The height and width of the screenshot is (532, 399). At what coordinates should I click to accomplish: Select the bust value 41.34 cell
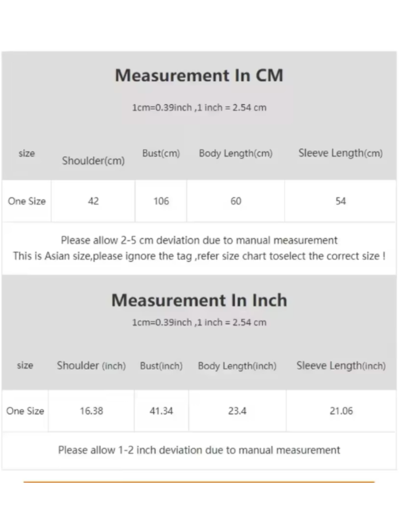[161, 411]
